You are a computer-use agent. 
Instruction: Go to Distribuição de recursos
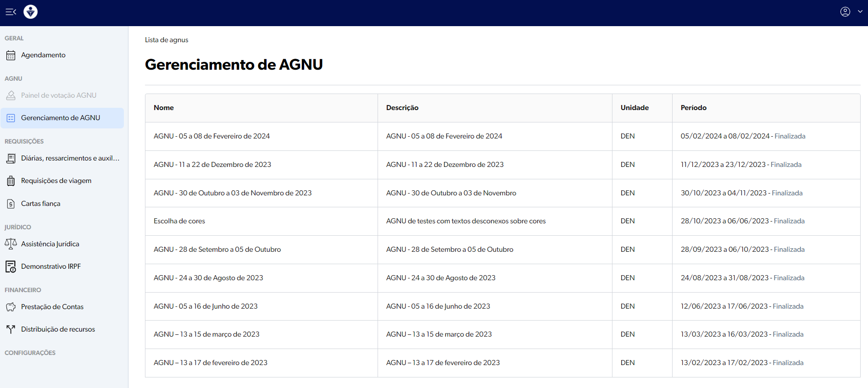(58, 329)
